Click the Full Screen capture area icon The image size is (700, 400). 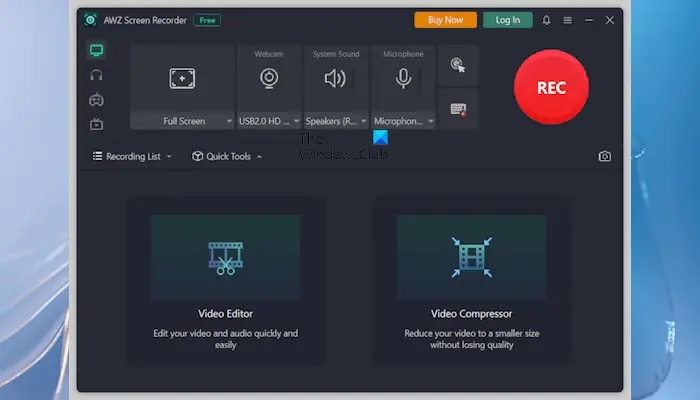pos(182,79)
